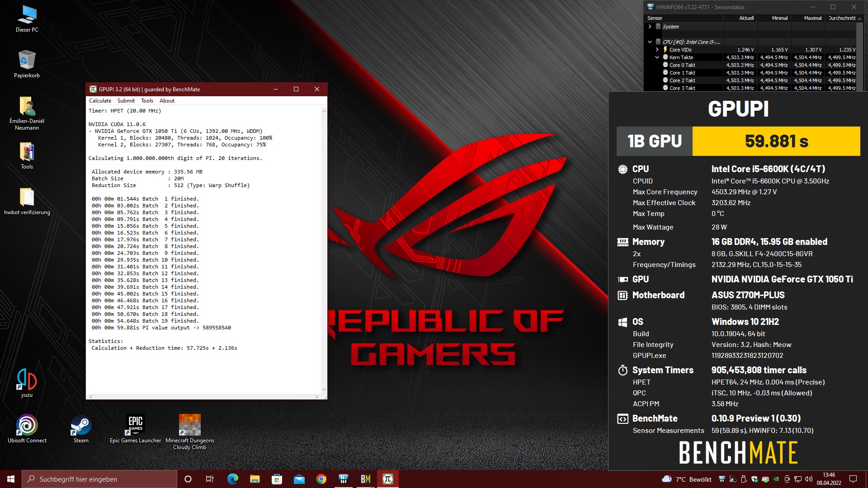The height and width of the screenshot is (488, 868).
Task: Click the Windows 10 21H2 OS text
Action: point(745,322)
